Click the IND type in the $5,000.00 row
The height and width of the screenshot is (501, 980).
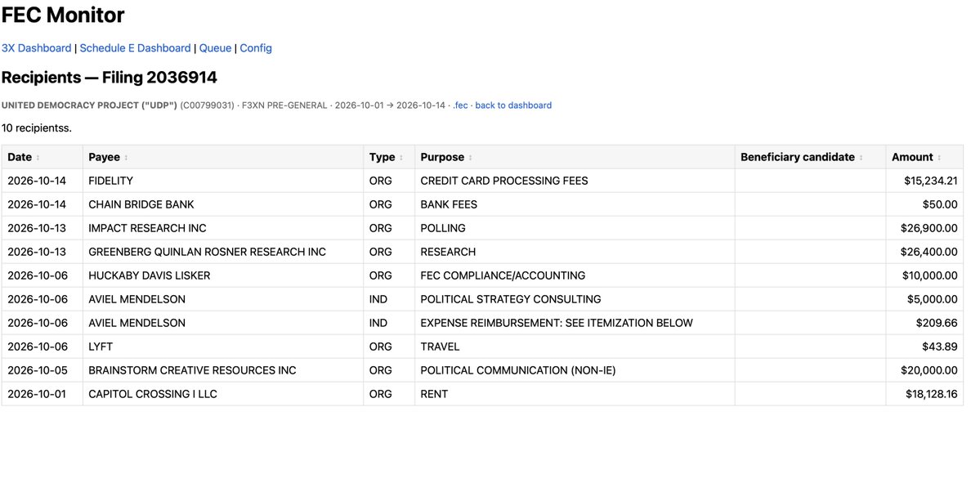pos(389,299)
